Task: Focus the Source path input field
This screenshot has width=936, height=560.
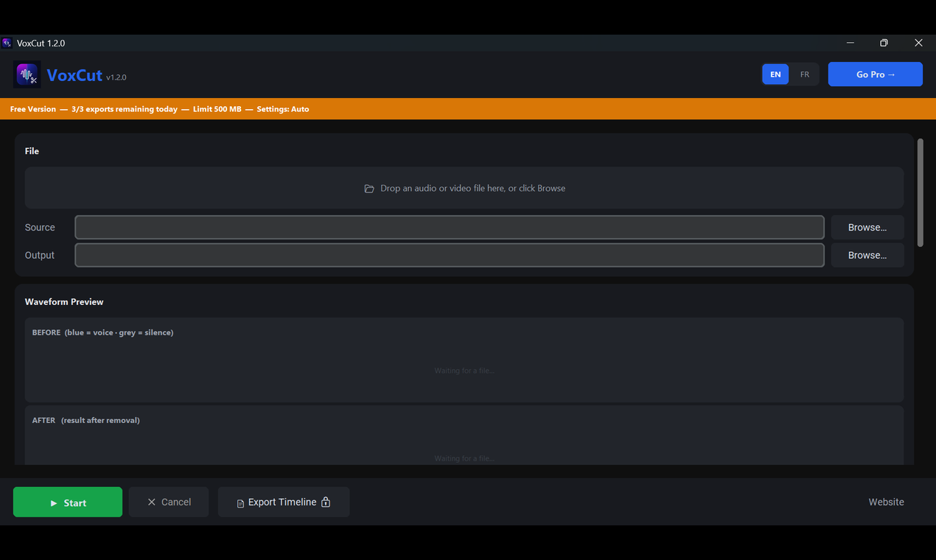Action: coord(450,228)
